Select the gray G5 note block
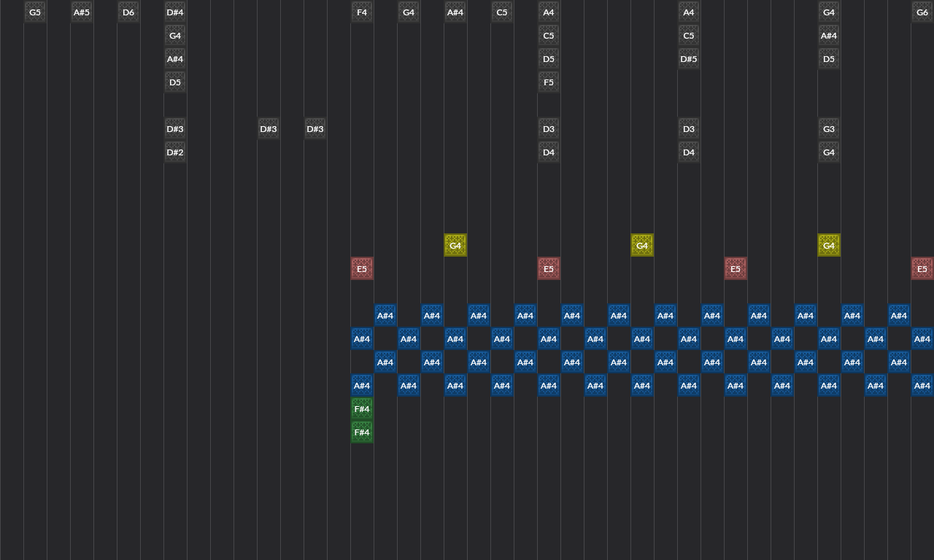 click(35, 12)
